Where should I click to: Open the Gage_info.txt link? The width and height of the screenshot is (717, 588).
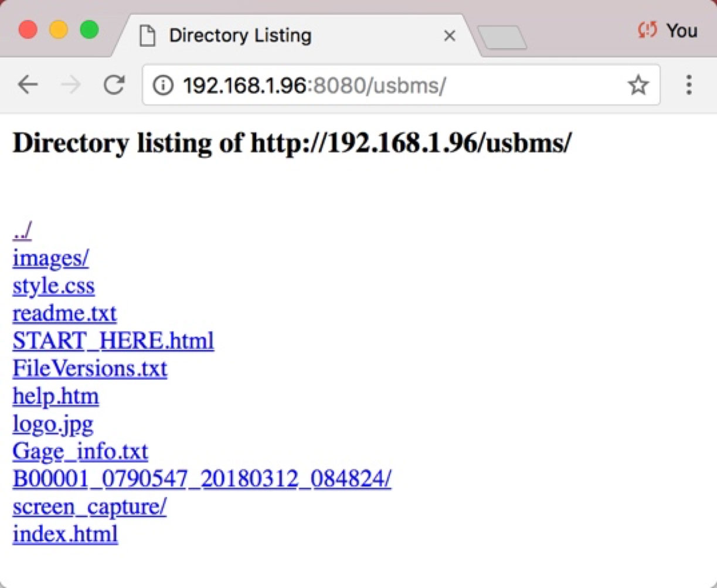[80, 451]
